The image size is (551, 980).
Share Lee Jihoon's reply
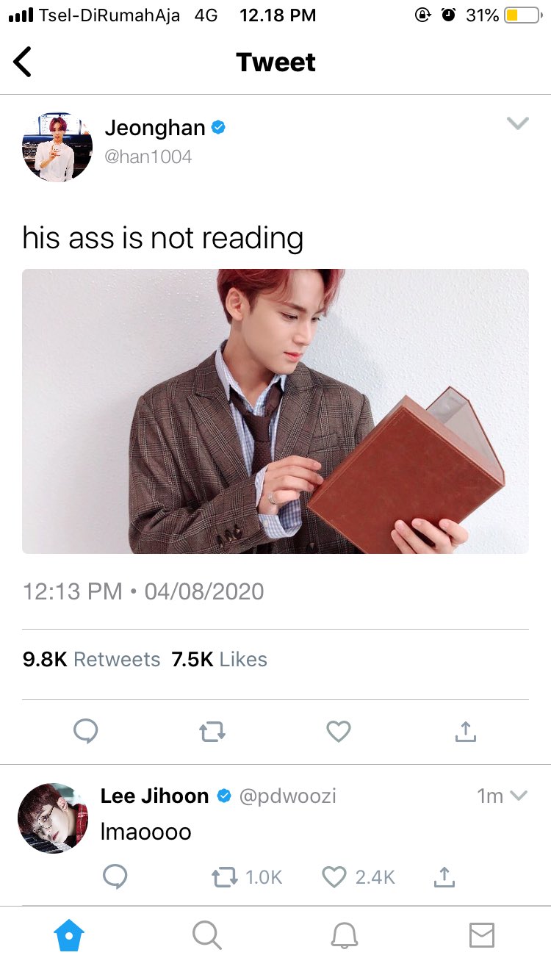[x=444, y=876]
